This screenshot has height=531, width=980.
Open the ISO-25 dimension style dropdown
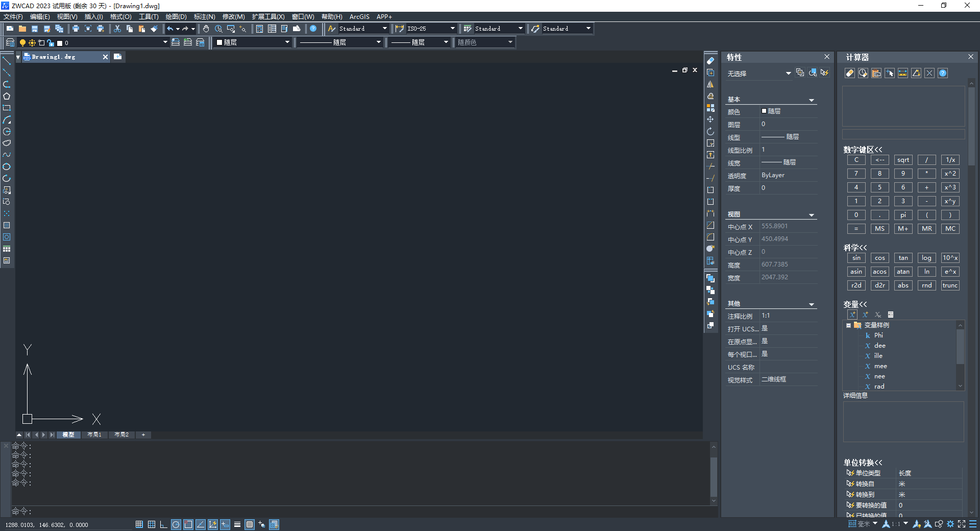coord(452,29)
